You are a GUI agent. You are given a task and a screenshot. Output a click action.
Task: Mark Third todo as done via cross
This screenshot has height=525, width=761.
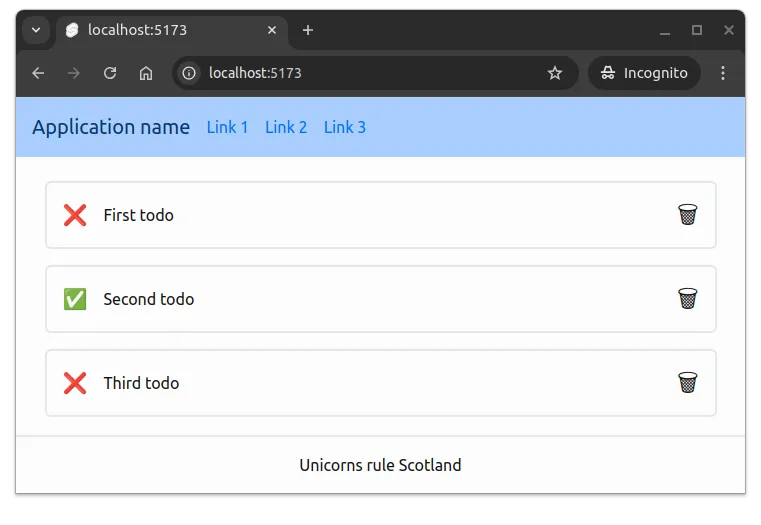click(x=75, y=383)
